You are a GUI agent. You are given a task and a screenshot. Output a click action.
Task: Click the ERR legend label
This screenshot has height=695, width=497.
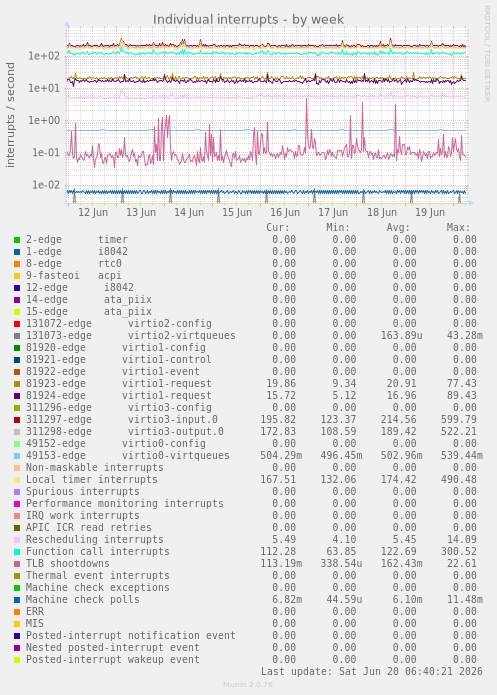[x=35, y=612]
